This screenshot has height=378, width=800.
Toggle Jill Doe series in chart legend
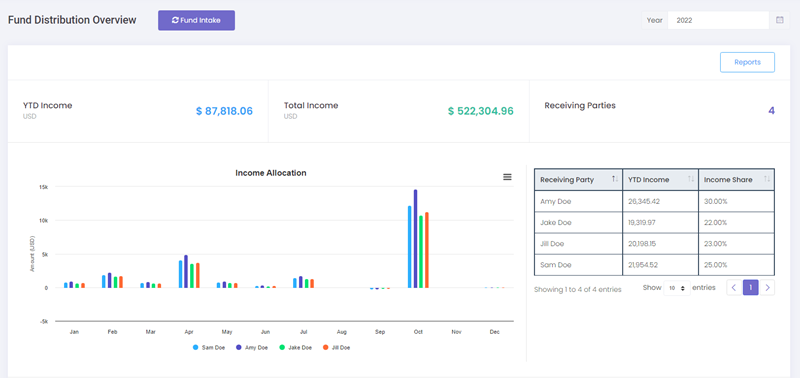(336, 348)
